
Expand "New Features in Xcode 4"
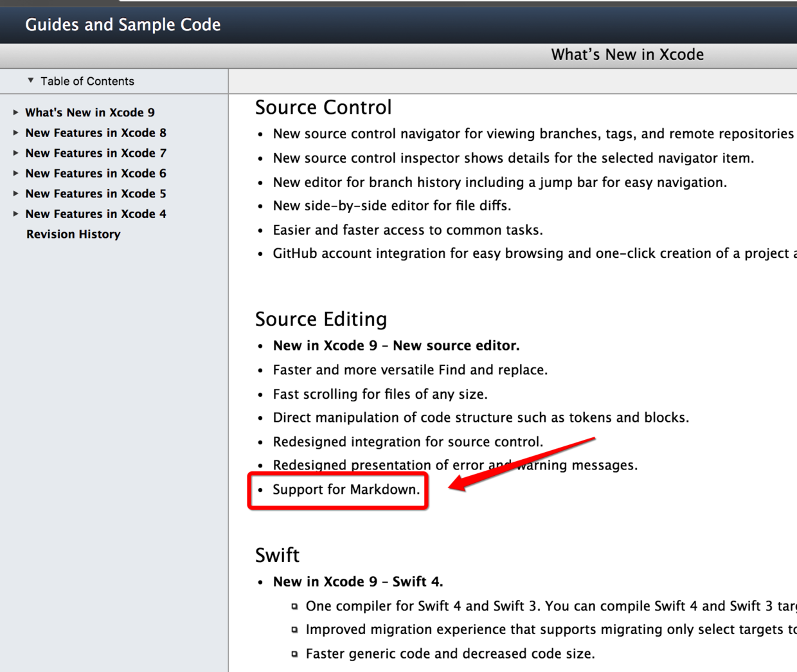[17, 213]
